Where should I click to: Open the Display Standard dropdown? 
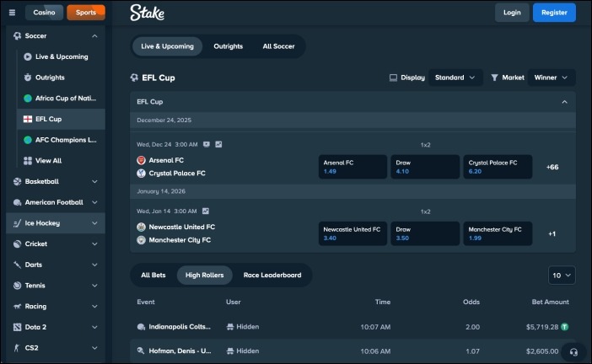[455, 78]
